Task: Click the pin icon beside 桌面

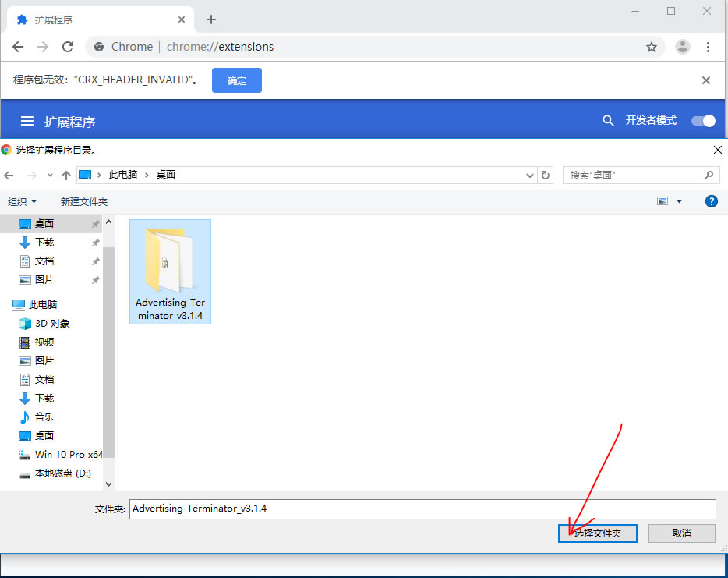Action: pyautogui.click(x=95, y=224)
